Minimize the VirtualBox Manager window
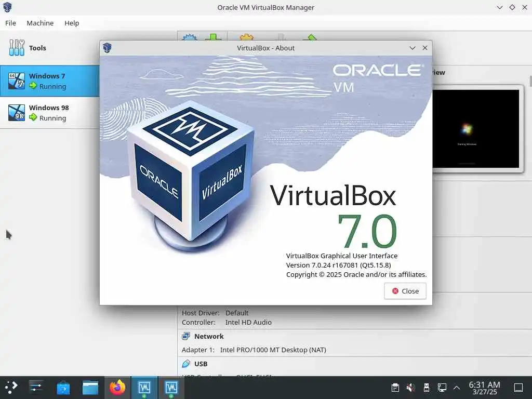The height and width of the screenshot is (399, 532). (x=500, y=7)
